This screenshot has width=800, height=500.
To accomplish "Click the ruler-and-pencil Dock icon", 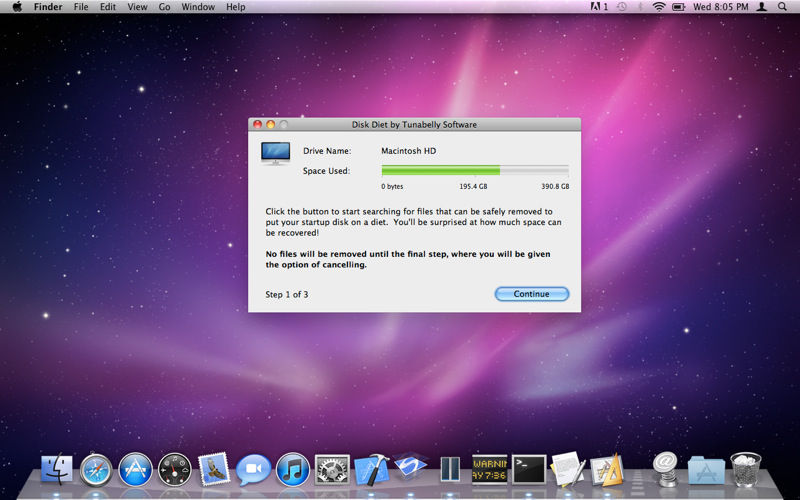I will tap(607, 469).
